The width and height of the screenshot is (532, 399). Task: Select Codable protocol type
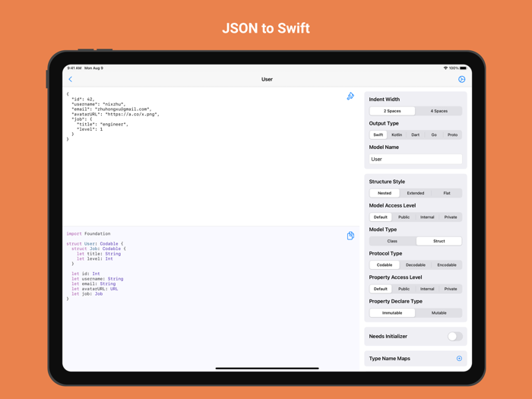click(385, 265)
